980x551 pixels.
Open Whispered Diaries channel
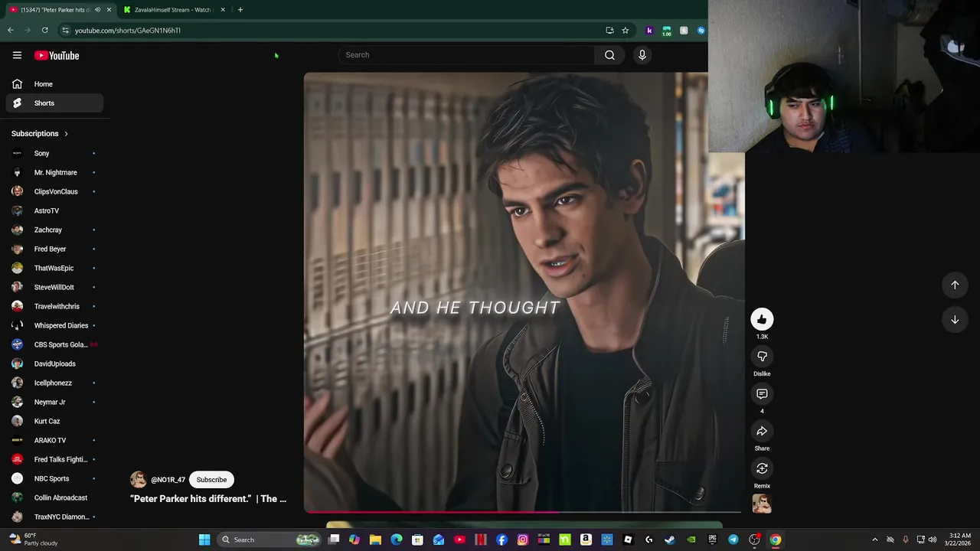tap(54, 325)
